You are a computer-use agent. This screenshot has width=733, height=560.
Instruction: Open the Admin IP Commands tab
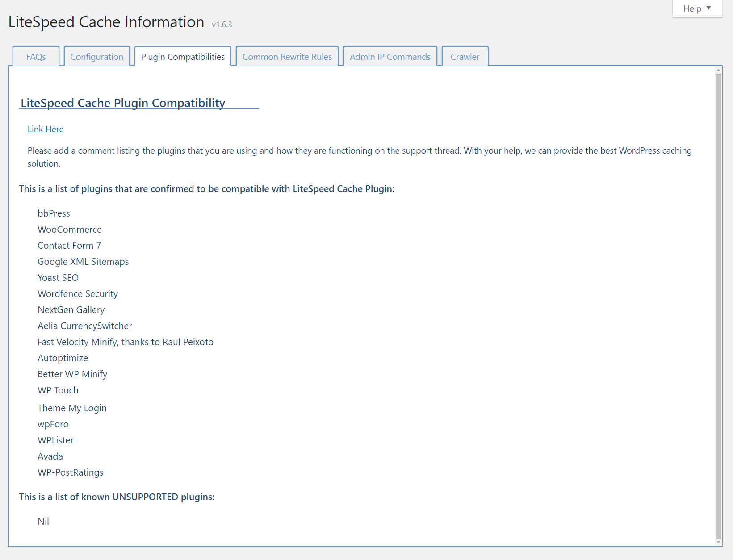coord(390,57)
